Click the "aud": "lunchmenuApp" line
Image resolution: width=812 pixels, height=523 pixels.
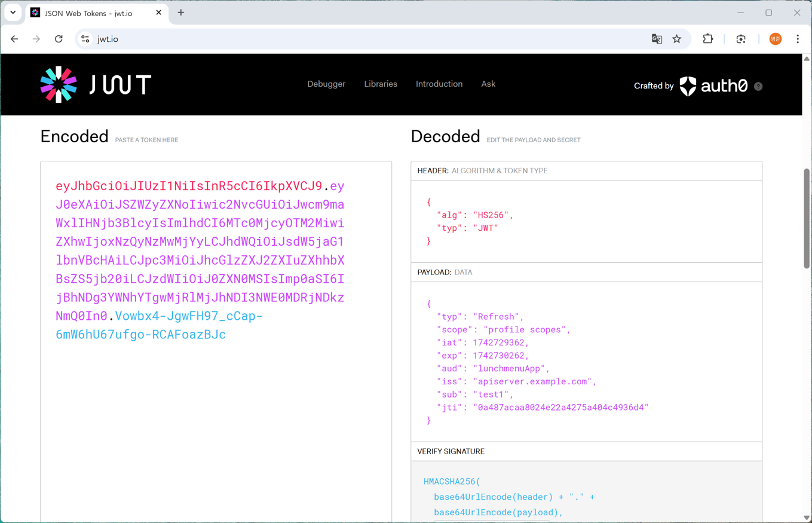(x=494, y=369)
